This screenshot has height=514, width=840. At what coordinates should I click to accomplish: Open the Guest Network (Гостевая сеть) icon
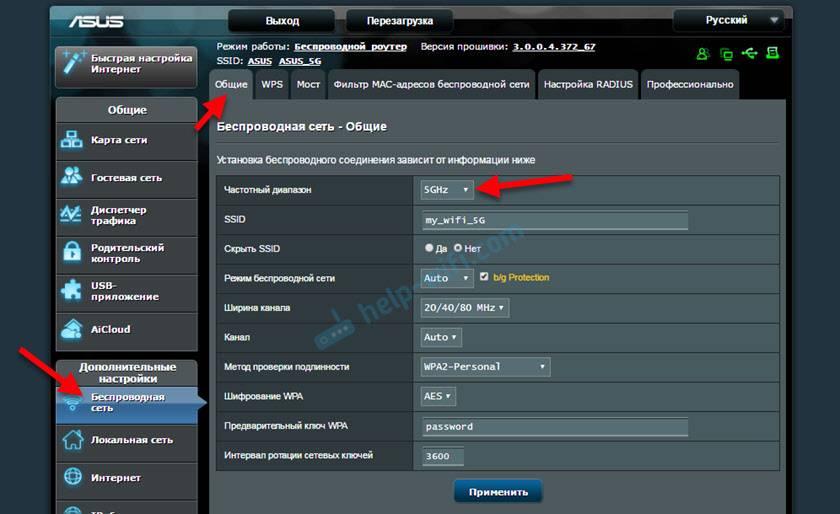click(72, 177)
